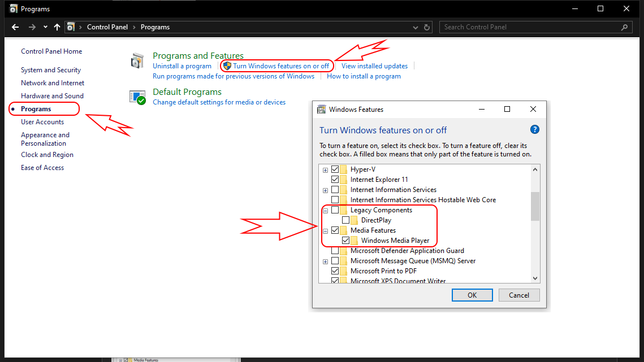
Task: Click the Programs and Features icon
Action: [x=137, y=60]
